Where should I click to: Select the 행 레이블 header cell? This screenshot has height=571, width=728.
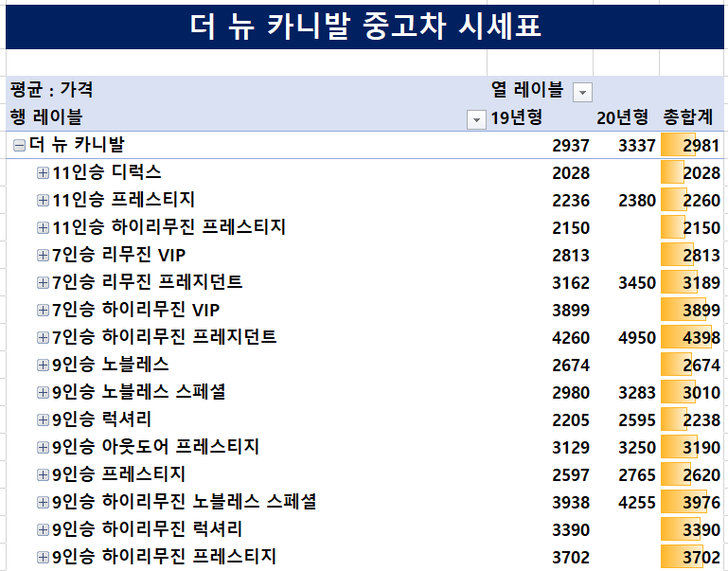pyautogui.click(x=46, y=117)
